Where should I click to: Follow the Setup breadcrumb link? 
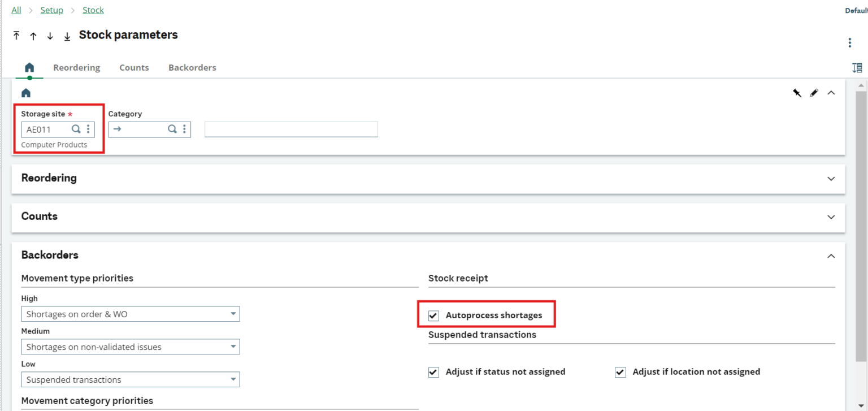[51, 10]
